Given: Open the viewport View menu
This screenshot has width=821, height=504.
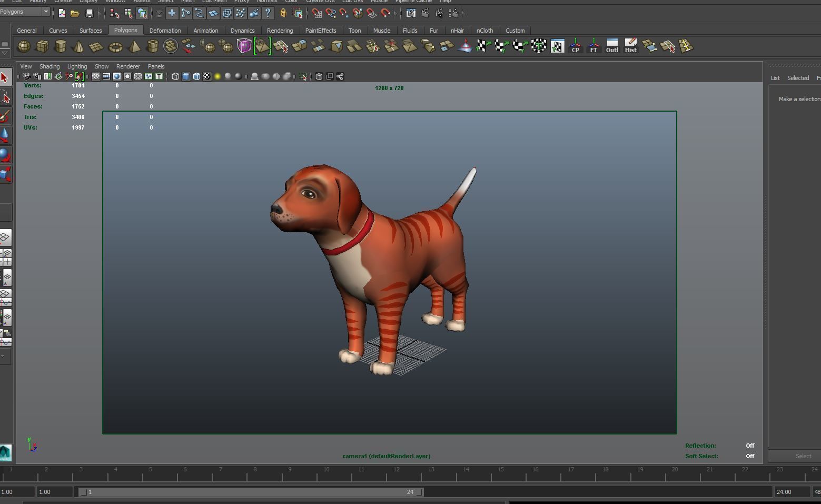Looking at the screenshot, I should (x=26, y=66).
